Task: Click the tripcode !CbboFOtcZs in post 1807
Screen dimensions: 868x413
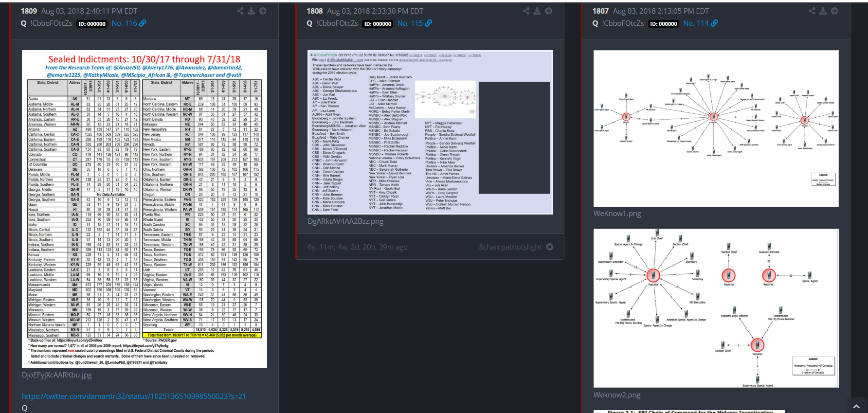Action: pyautogui.click(x=623, y=23)
